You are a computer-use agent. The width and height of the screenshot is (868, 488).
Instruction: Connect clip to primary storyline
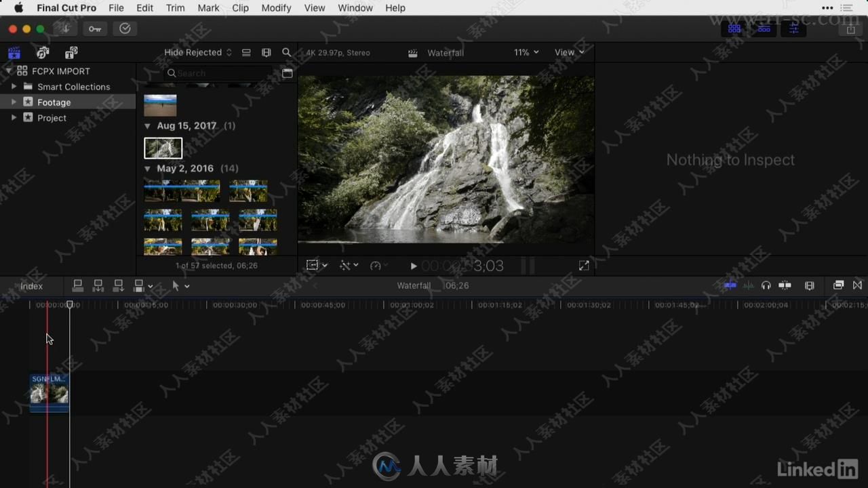pos(78,286)
